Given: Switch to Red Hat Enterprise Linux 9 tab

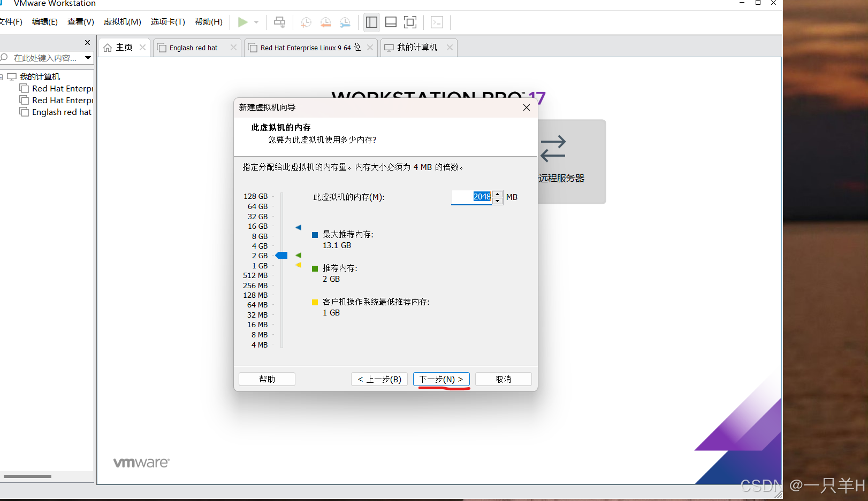Looking at the screenshot, I should [310, 48].
